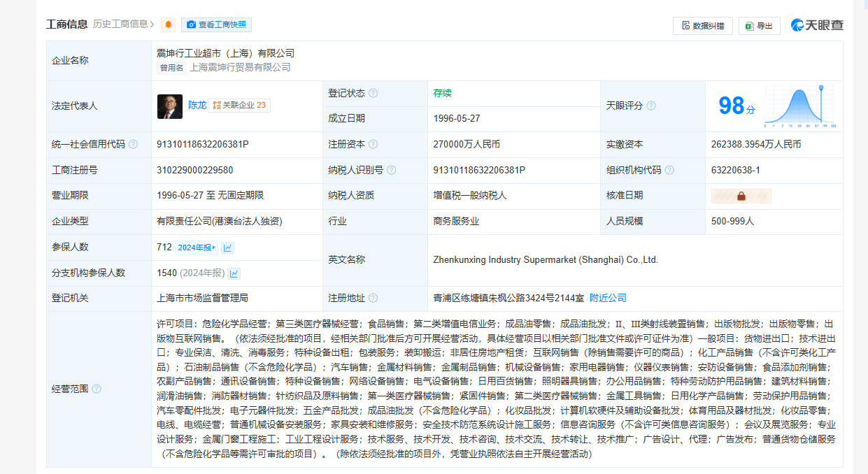Click help icon next to 天眼评分
Viewport: 868px width, 474px height.
point(651,106)
